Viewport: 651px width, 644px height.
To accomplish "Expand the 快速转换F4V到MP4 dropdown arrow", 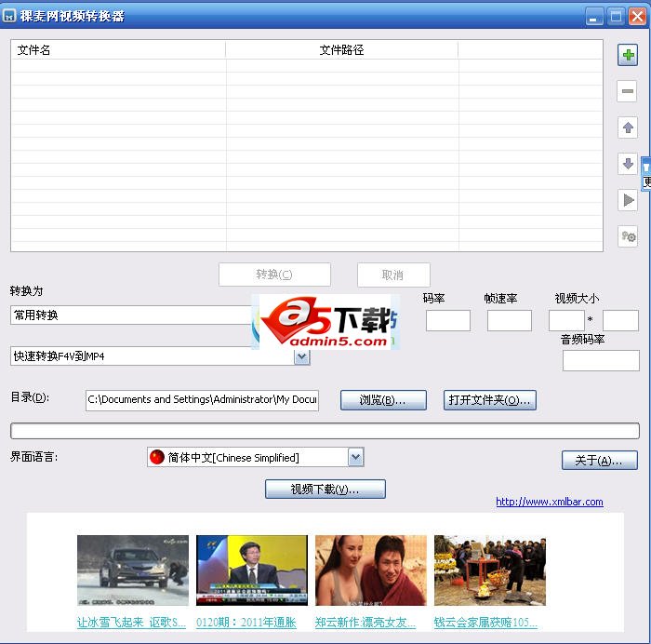I will click(x=302, y=356).
